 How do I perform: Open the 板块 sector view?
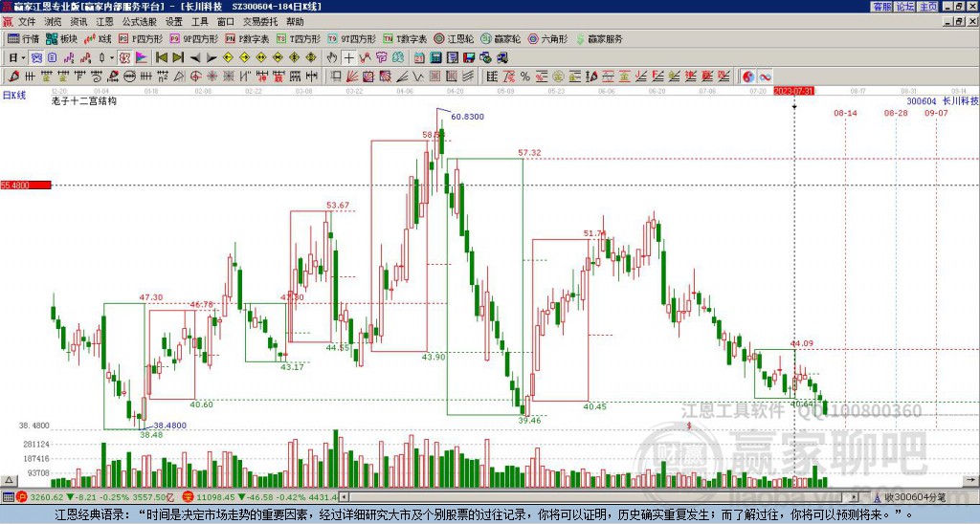pos(61,38)
